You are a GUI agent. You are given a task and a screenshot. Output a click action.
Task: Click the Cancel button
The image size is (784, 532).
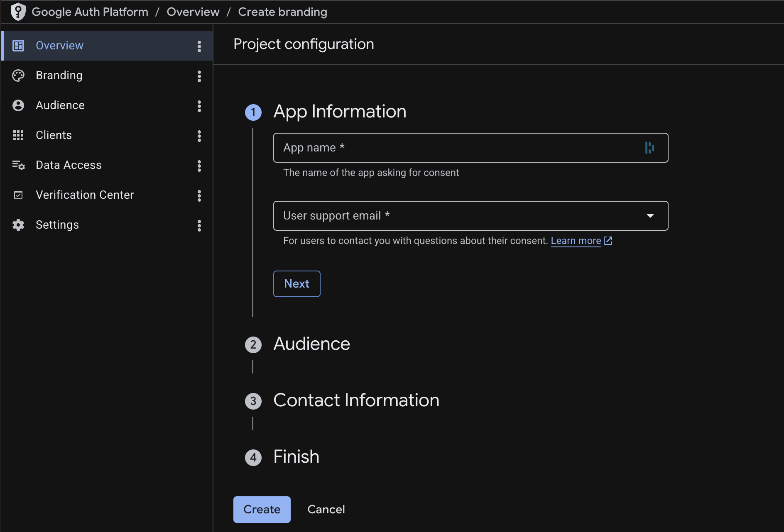(326, 509)
